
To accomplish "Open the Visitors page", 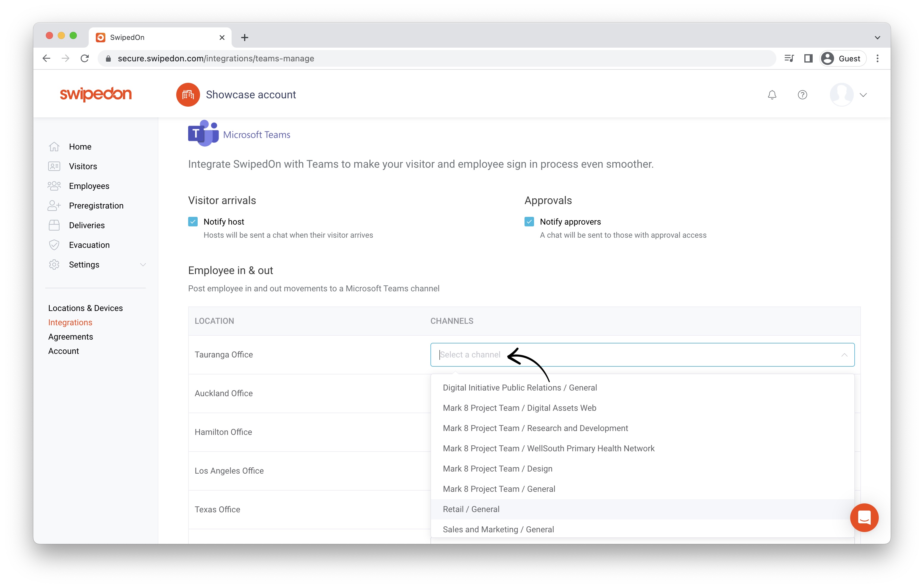I will coord(83,166).
